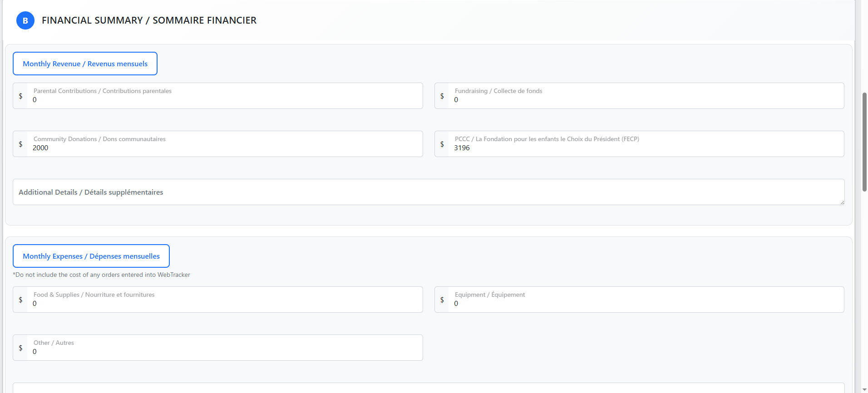Click dollar icon beside Parental Contributions

tap(20, 96)
